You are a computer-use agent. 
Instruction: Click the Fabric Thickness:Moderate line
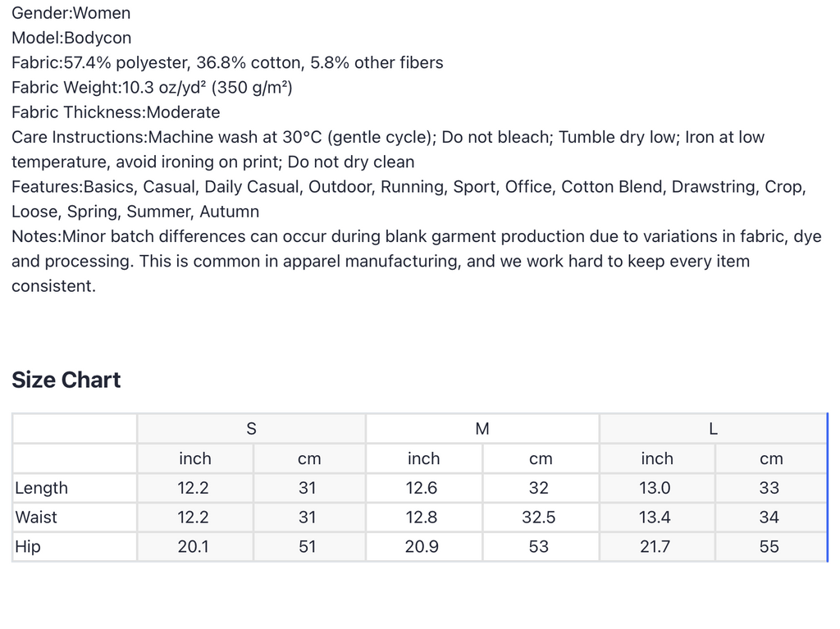pyautogui.click(x=116, y=112)
